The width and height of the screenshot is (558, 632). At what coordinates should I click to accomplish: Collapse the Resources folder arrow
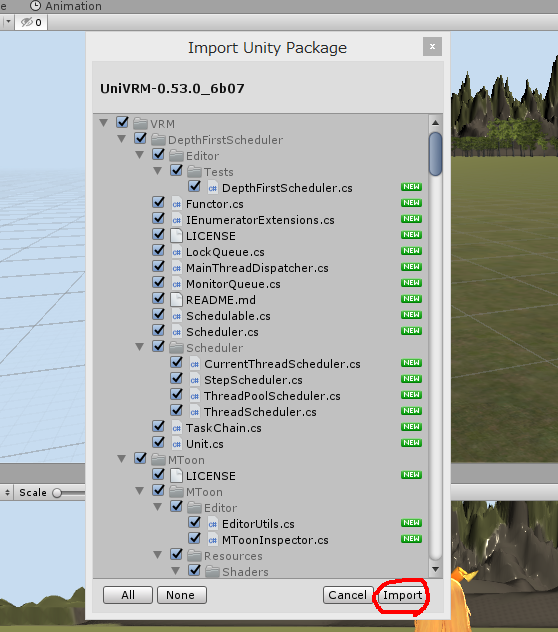coord(158,555)
